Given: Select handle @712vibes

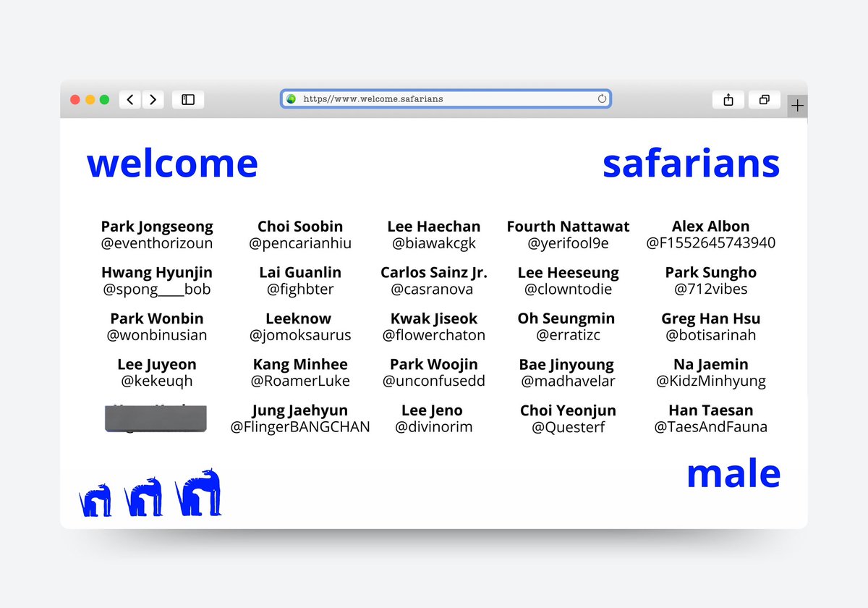Looking at the screenshot, I should click(711, 290).
